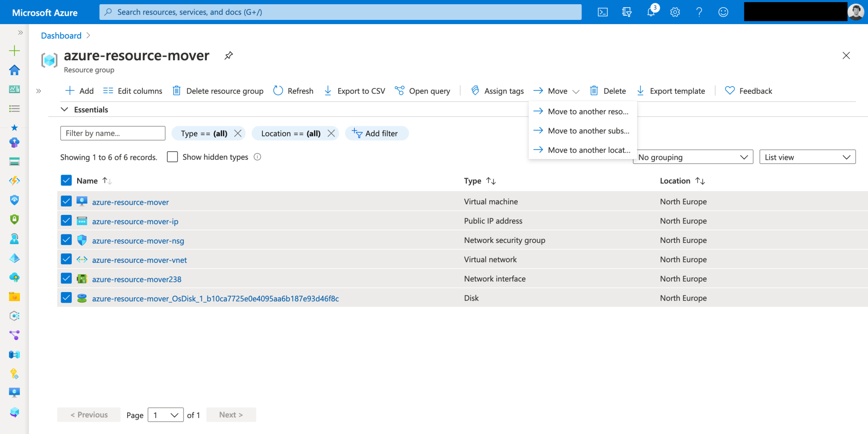Uncheck the select-all checkbox in Name header
This screenshot has width=868, height=434.
pyautogui.click(x=66, y=180)
